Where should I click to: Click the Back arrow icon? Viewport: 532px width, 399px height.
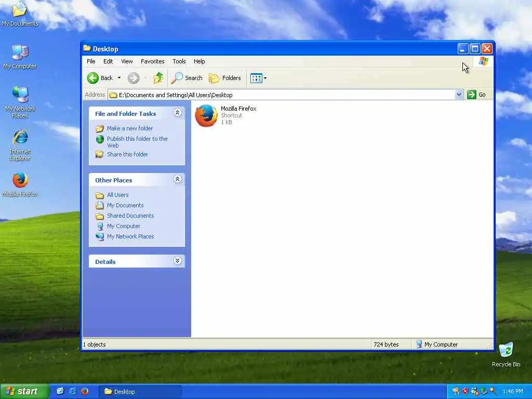[92, 78]
